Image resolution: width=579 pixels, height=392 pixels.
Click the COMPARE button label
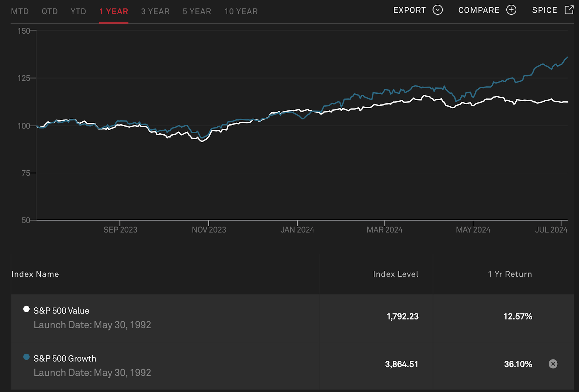point(479,10)
